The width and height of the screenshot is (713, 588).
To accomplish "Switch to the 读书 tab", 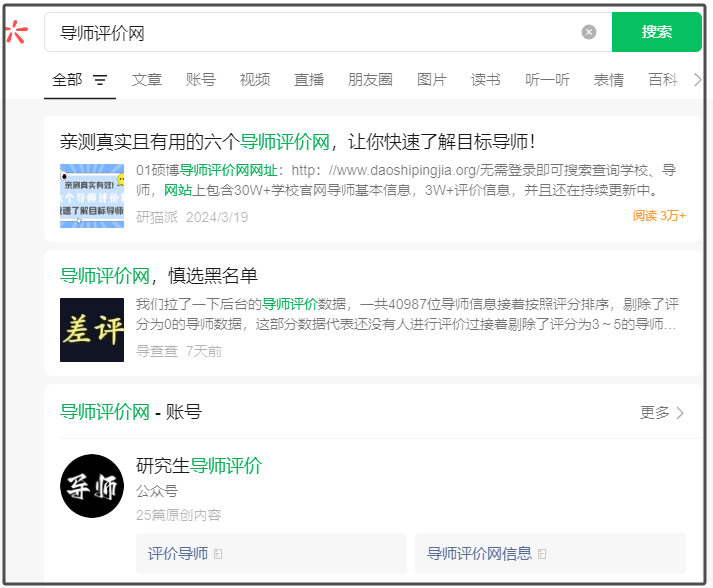I will pos(486,80).
